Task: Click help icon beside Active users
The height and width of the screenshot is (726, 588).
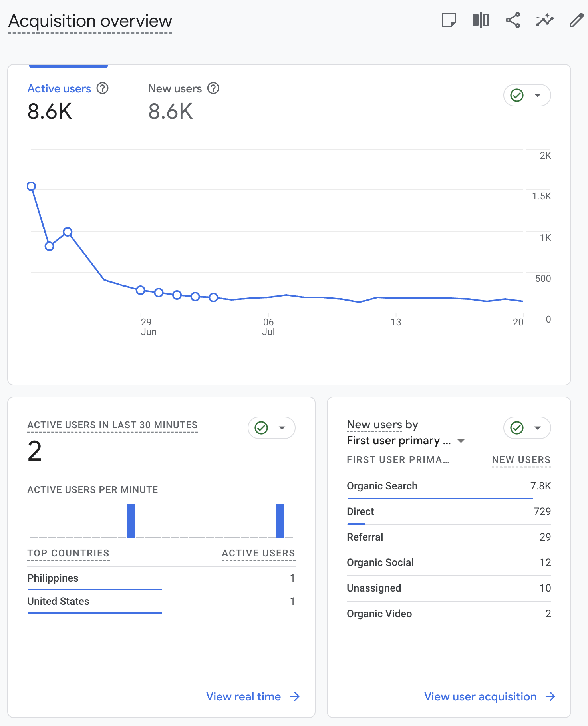Action: point(103,88)
